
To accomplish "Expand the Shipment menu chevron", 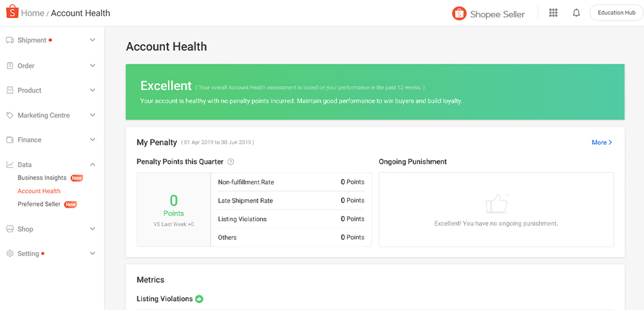I will point(92,41).
